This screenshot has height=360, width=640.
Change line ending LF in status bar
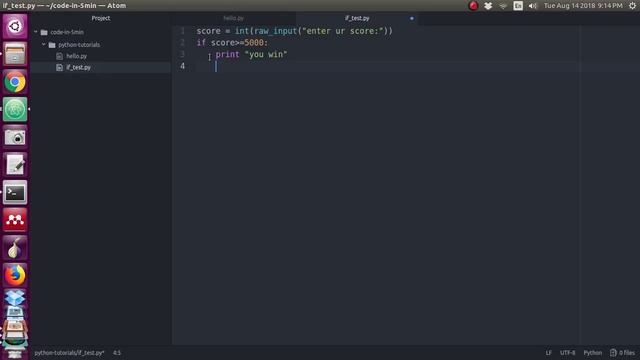point(549,353)
